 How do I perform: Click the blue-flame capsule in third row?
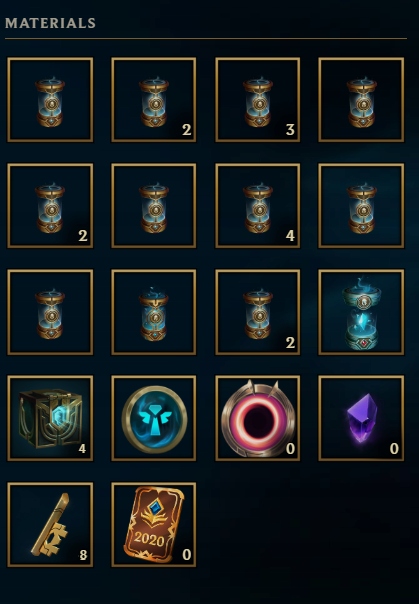154,312
